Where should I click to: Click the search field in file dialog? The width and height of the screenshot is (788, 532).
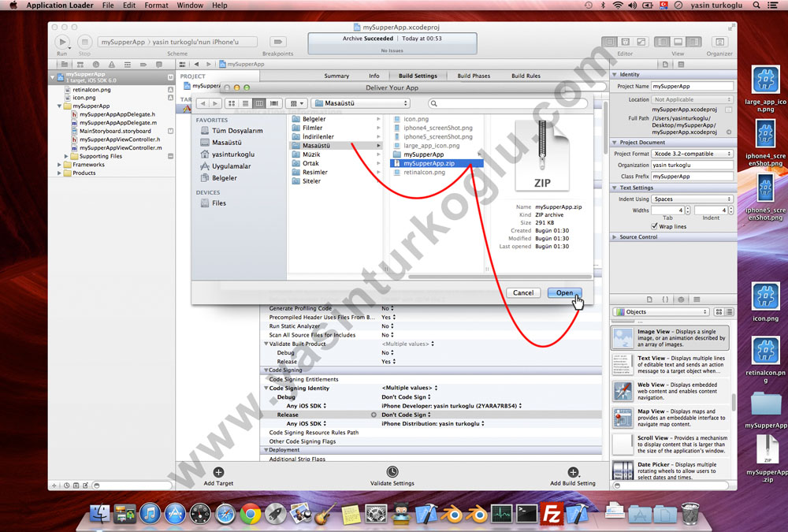click(507, 103)
